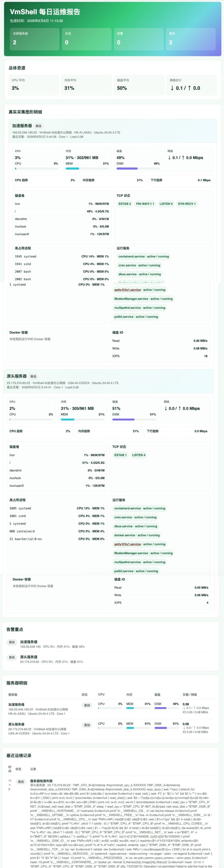Screen dimensions: 224x868
Task: Click the 网络合计 ↓0.1 / ↑0.0 card
Action: pyautogui.click(x=191, y=85)
